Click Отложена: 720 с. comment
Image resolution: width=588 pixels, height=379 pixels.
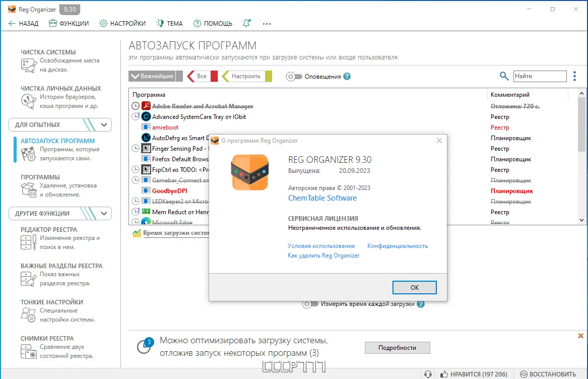pyautogui.click(x=515, y=106)
